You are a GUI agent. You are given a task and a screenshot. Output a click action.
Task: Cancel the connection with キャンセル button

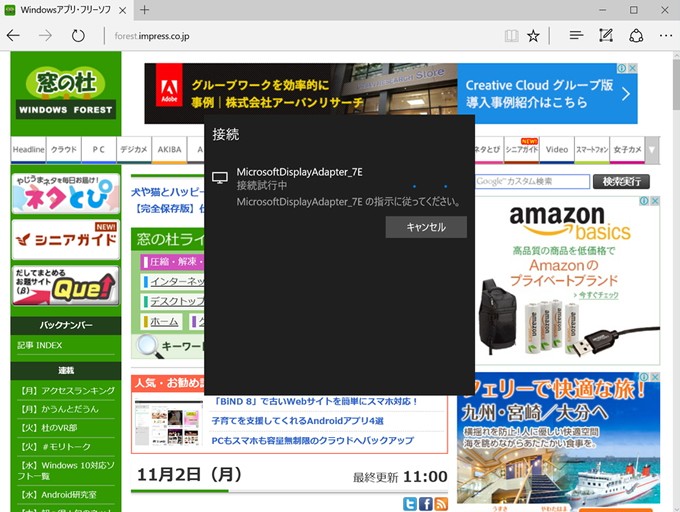(x=426, y=227)
